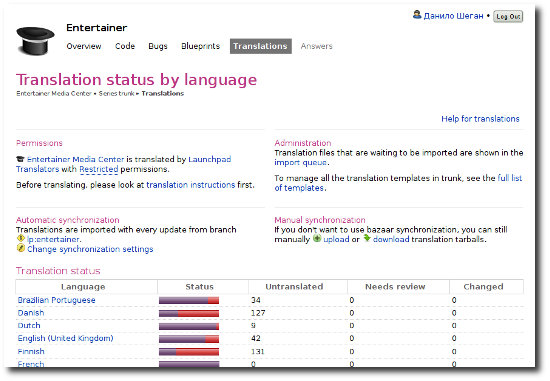Open Finnish translations
The image size is (550, 381).
31,352
